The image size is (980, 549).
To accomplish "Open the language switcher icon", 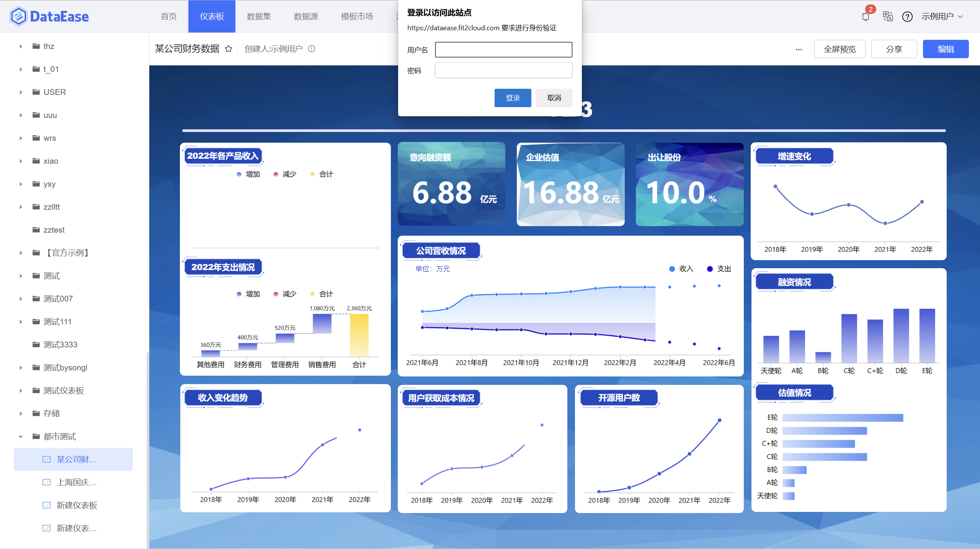I will click(888, 16).
